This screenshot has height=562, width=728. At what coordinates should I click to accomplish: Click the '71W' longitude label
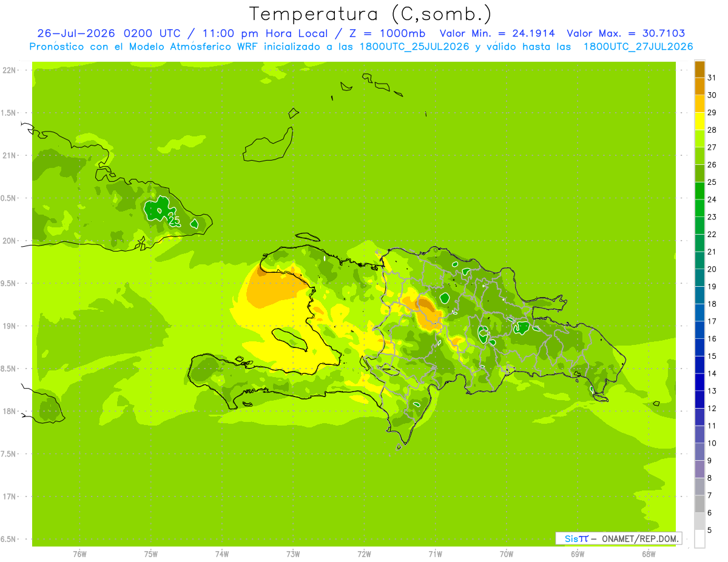[x=435, y=553]
